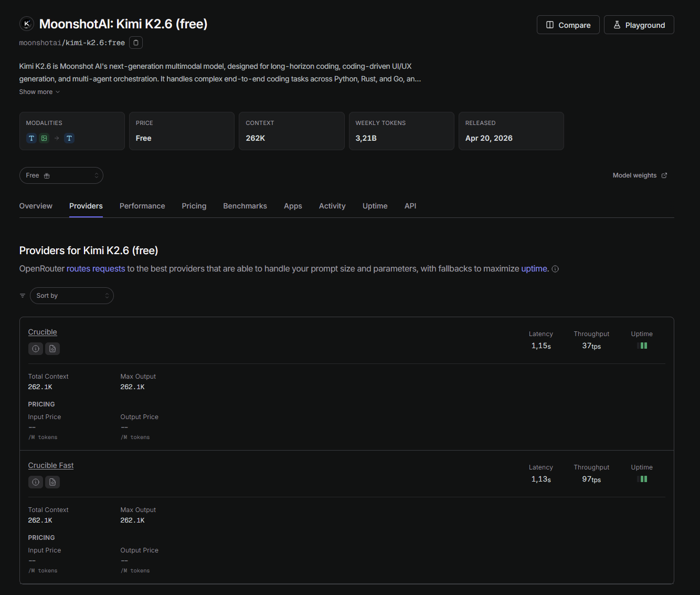Click the Context card showing 262K

pos(292,131)
